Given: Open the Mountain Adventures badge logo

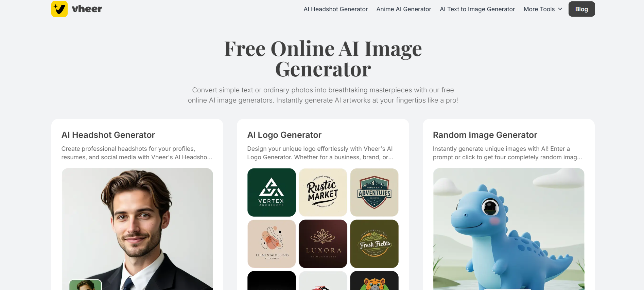Looking at the screenshot, I should [374, 193].
